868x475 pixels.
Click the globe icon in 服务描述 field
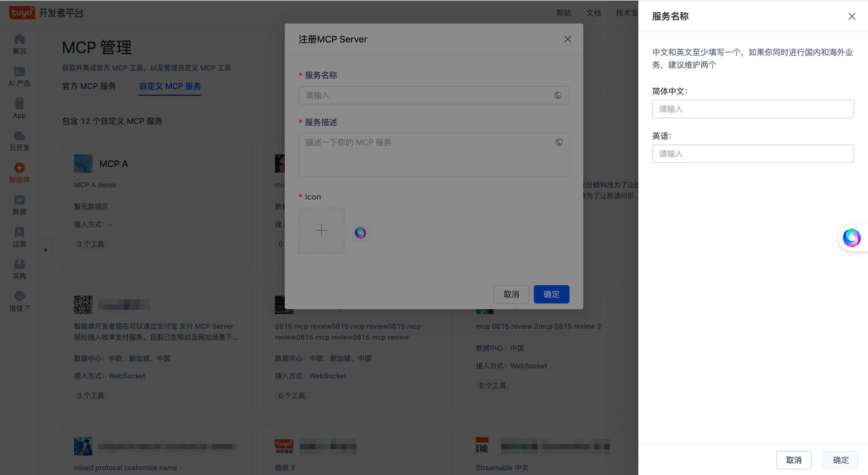559,142
